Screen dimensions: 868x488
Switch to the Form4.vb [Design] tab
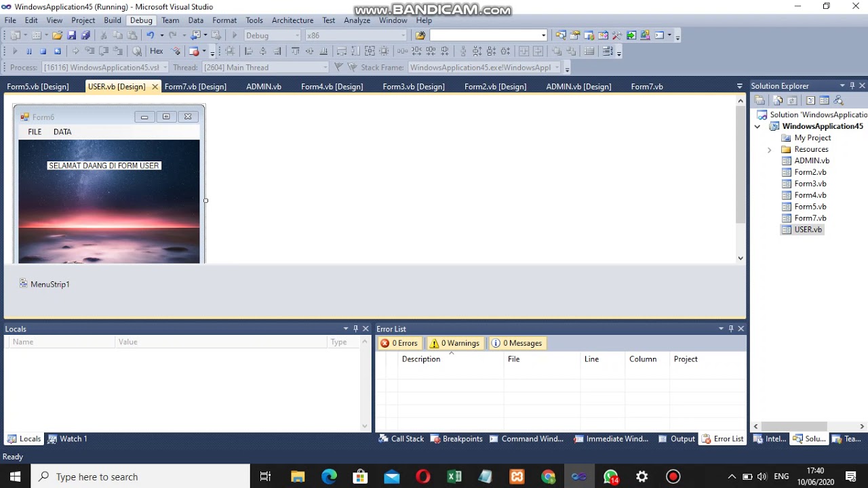coord(332,86)
